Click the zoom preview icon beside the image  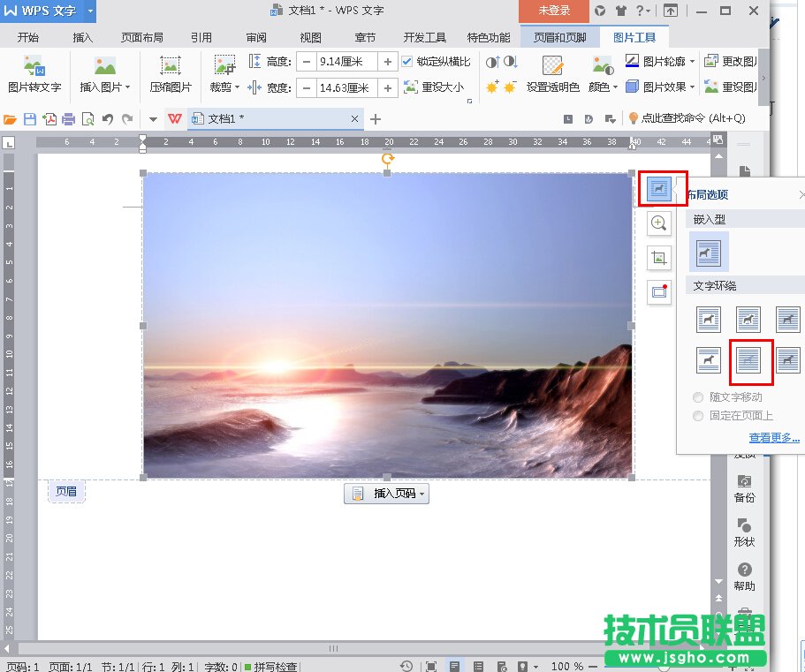pyautogui.click(x=658, y=223)
